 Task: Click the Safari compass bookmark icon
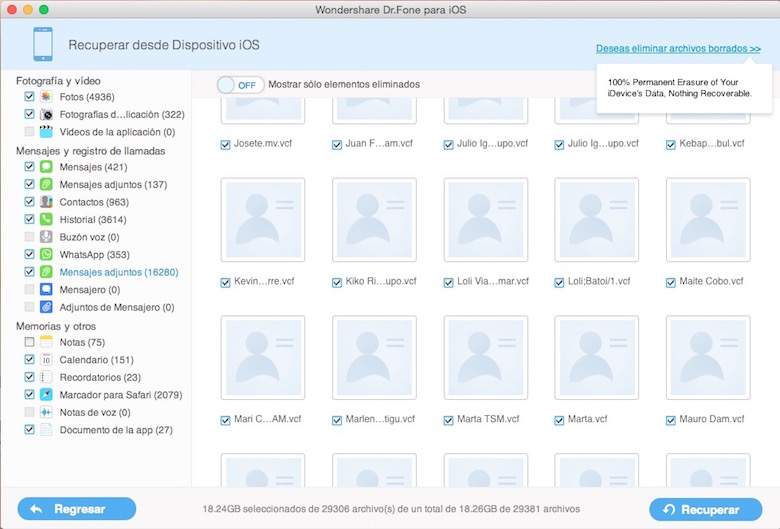point(46,395)
